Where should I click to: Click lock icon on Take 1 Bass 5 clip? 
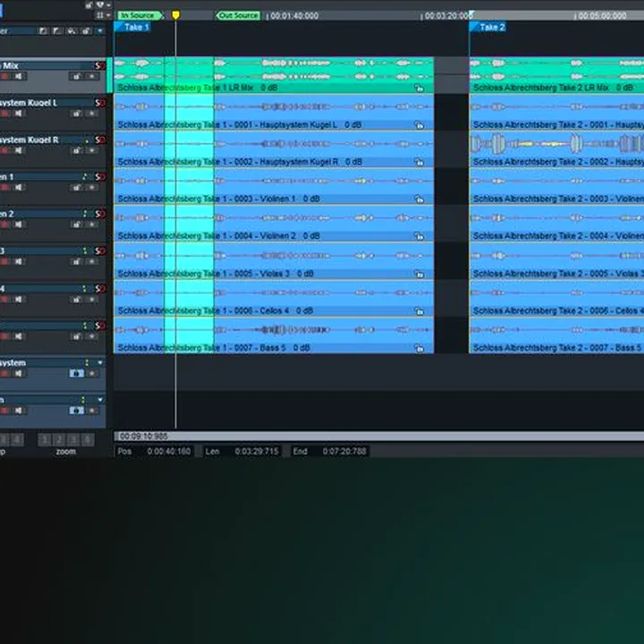pyautogui.click(x=419, y=349)
